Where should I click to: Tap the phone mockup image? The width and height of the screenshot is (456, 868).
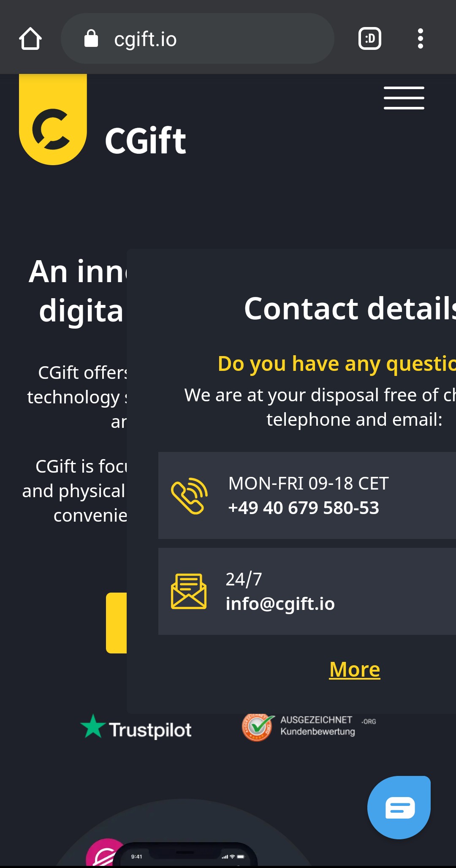coord(186,855)
